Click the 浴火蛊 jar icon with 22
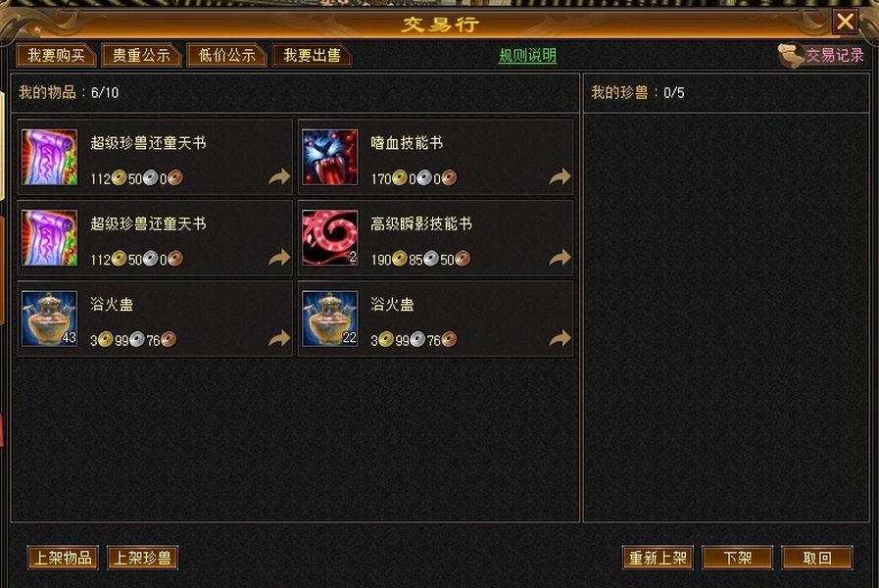Image resolution: width=879 pixels, height=588 pixels. tap(329, 318)
